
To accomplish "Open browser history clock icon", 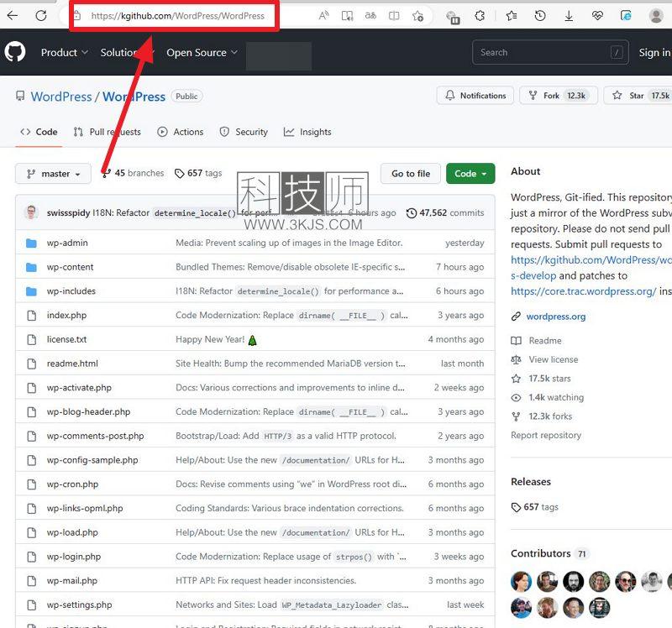I will (x=540, y=16).
